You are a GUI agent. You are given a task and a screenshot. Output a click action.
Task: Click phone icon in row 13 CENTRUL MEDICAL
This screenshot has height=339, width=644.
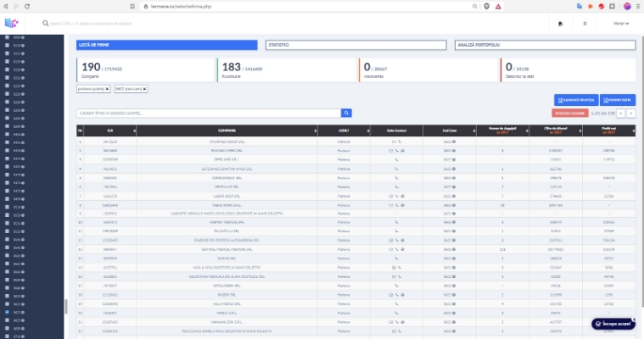tap(397, 249)
